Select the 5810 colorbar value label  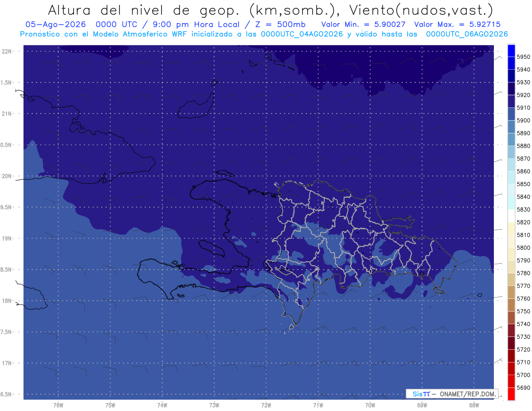tap(523, 235)
